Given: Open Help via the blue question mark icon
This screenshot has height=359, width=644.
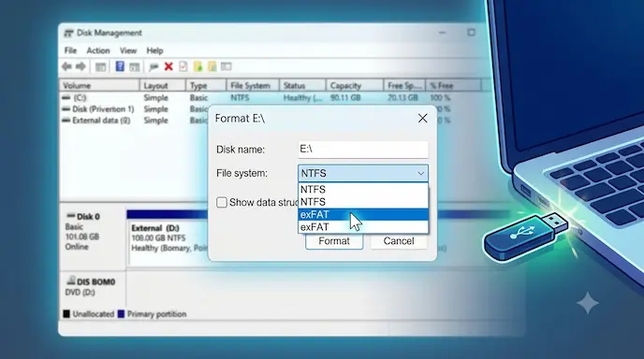Looking at the screenshot, I should coord(120,66).
